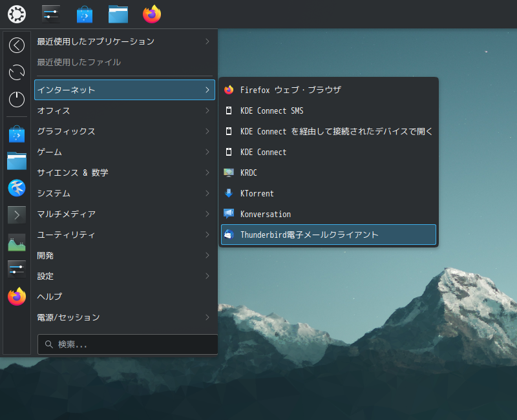Open the ヘルプ entry
This screenshot has height=420, width=517.
[125, 297]
